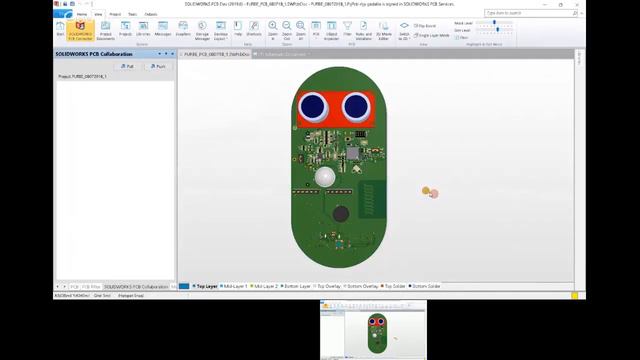The image size is (640, 360).
Task: Open Storage Manager
Action: point(202,31)
